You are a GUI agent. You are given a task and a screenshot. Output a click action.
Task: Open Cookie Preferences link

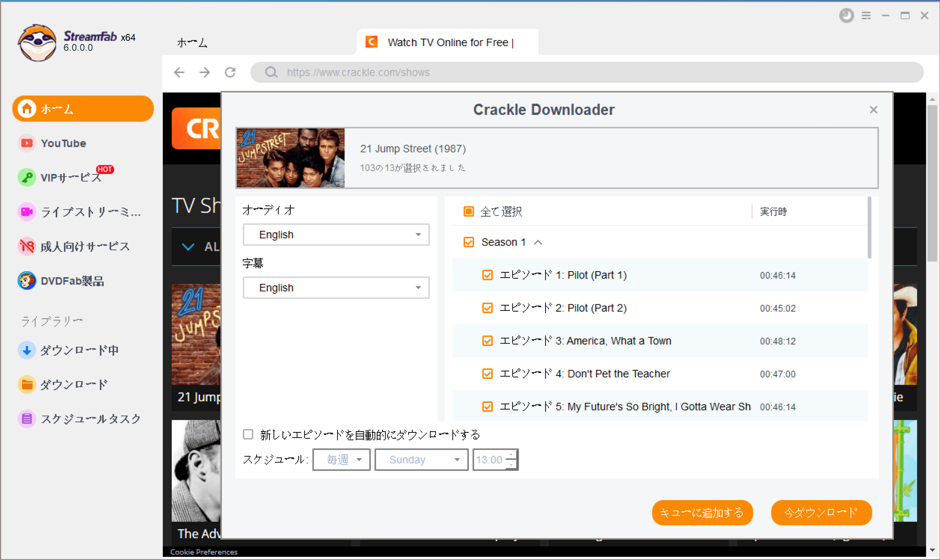(x=204, y=552)
